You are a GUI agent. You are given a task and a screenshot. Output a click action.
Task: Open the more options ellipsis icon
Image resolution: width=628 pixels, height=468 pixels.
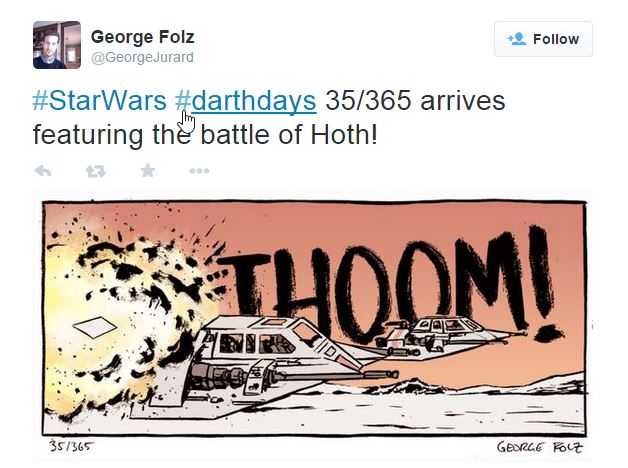click(x=199, y=171)
